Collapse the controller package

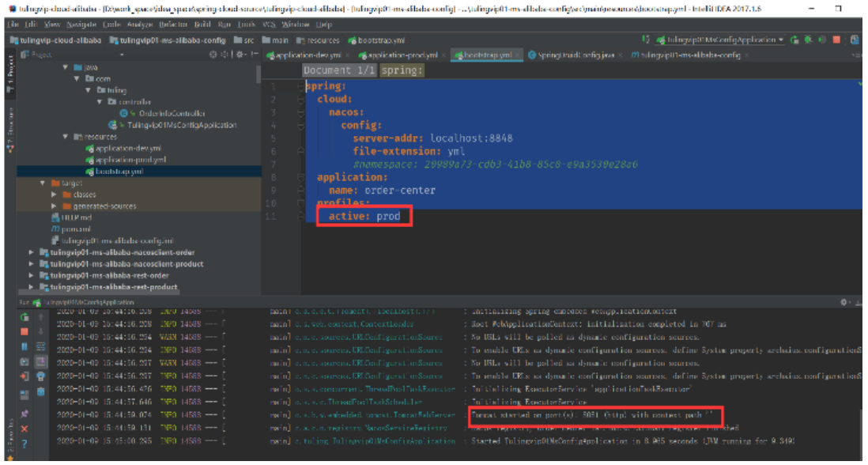(100, 102)
